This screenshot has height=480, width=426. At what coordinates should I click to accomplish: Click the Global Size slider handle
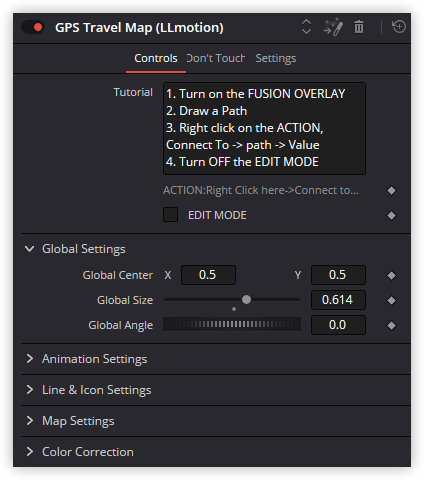pyautogui.click(x=246, y=300)
